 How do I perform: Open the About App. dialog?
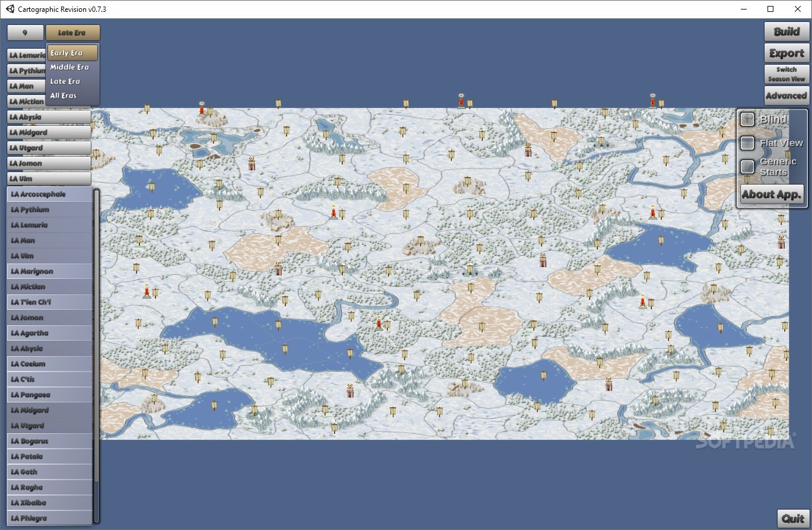pos(772,194)
